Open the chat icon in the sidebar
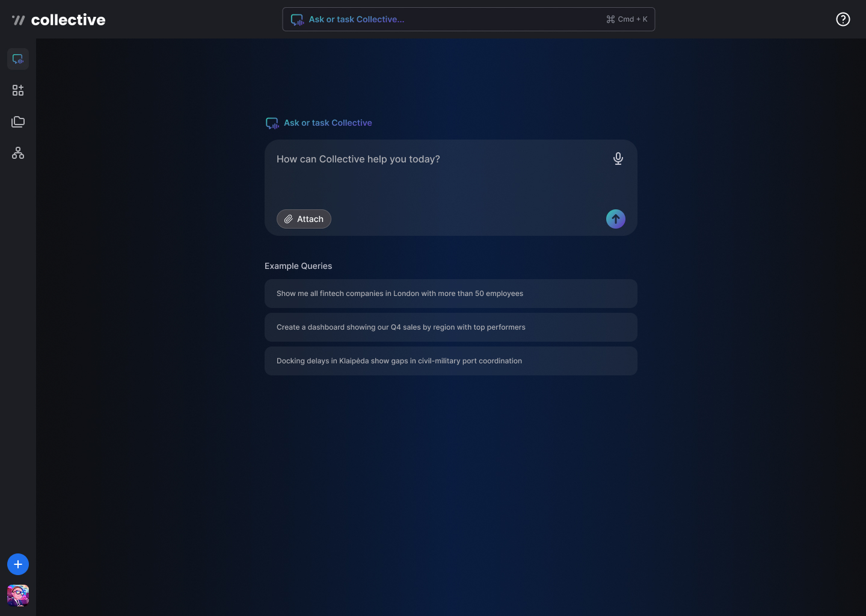The width and height of the screenshot is (866, 616). tap(18, 59)
